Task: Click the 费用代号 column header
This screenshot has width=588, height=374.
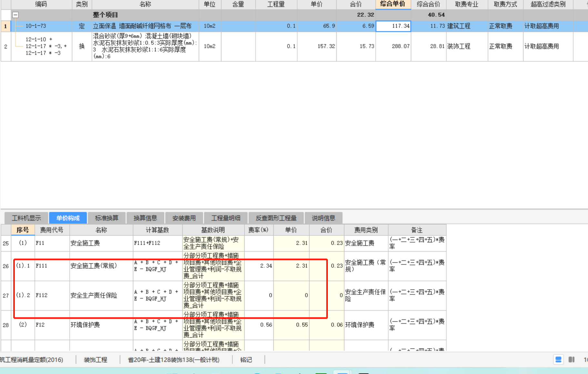Action: [x=52, y=230]
